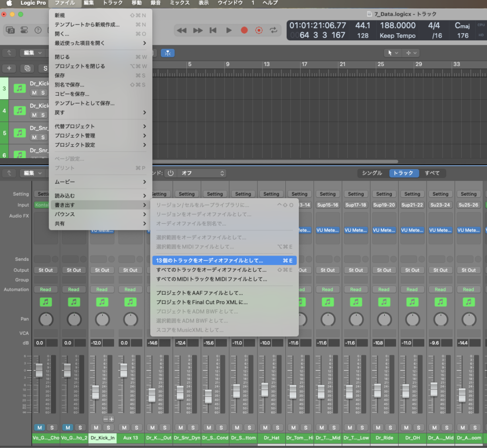Solo the Aux 13 channel strip
The height and width of the screenshot is (448, 487).
coord(136,428)
